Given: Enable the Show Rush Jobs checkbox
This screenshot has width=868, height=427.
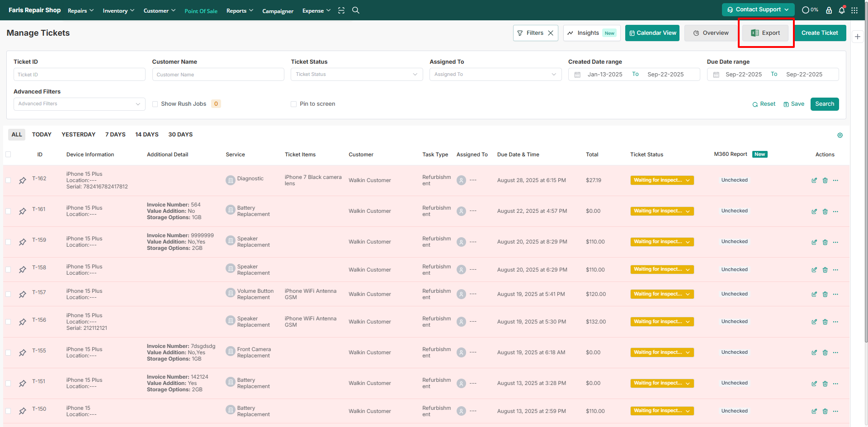Looking at the screenshot, I should coord(155,104).
